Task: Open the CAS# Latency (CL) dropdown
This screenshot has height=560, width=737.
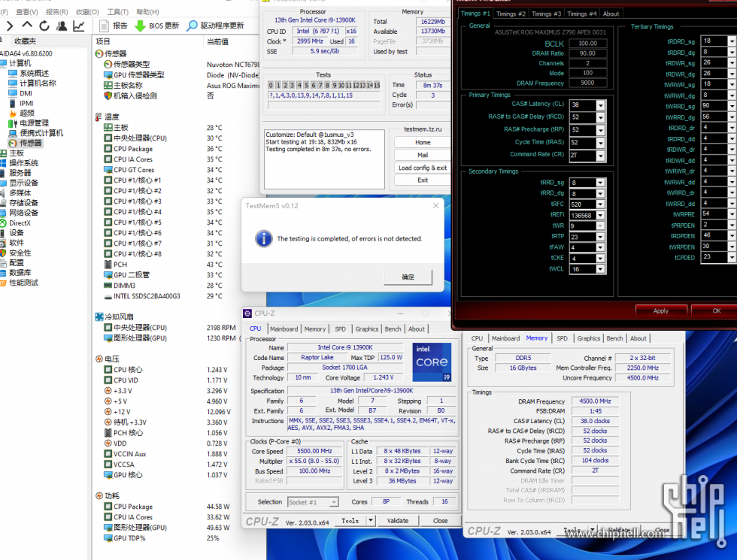Action: point(600,105)
